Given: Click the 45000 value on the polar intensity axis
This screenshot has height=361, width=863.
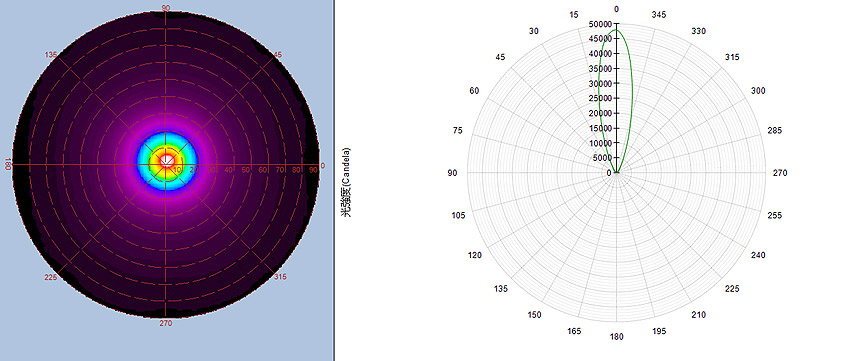Looking at the screenshot, I should click(x=599, y=39).
